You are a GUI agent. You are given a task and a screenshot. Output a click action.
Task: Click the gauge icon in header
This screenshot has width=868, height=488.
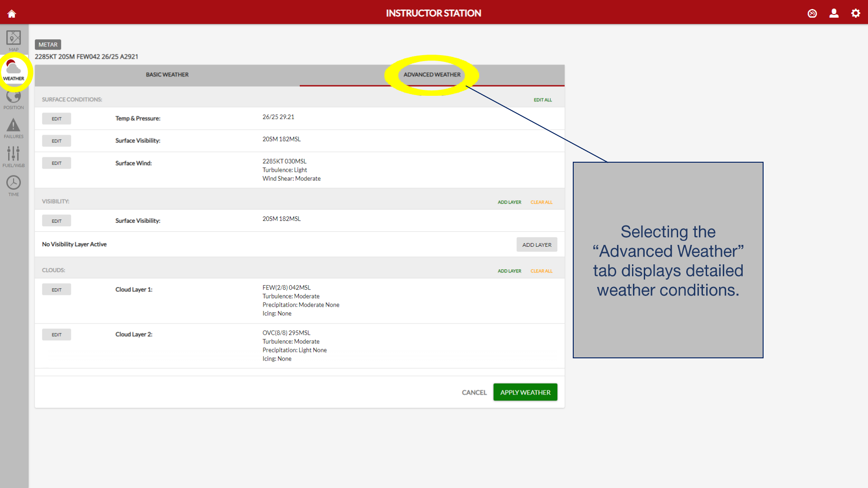point(812,14)
